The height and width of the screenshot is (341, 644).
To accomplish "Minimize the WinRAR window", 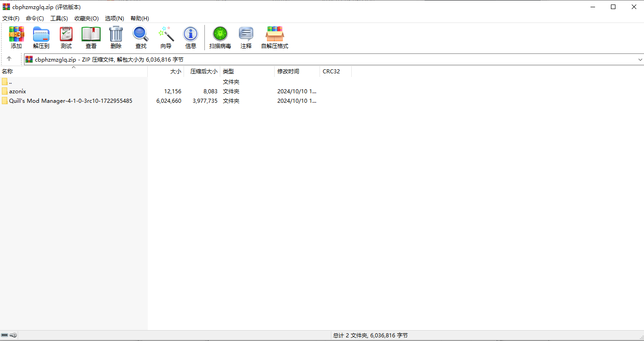I will tap(592, 7).
